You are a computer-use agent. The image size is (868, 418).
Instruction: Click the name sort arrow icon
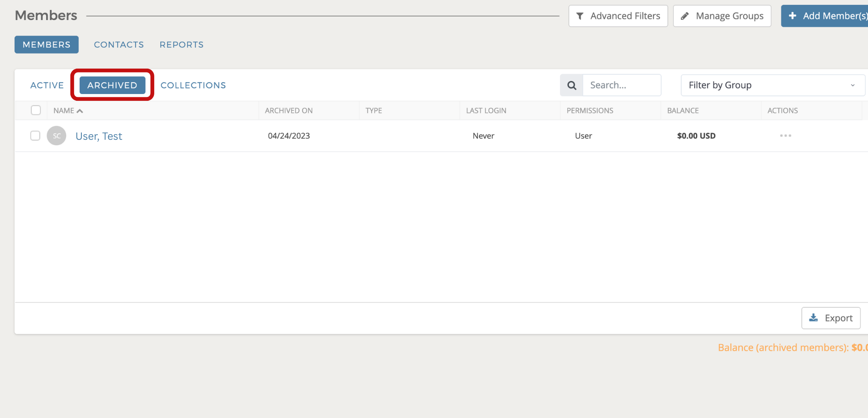click(80, 111)
